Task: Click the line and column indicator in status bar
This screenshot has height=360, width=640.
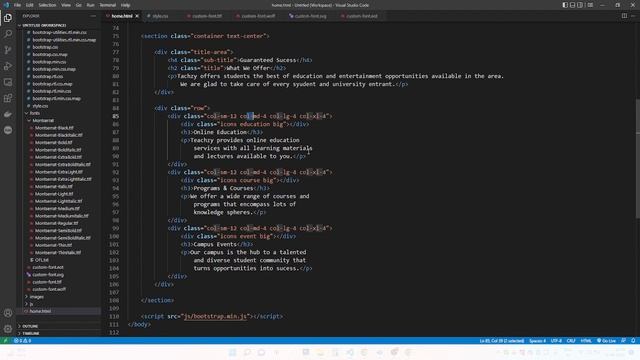Action: (502, 340)
